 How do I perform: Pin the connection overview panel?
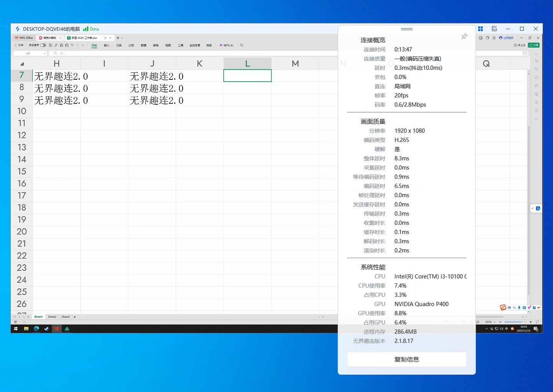tap(464, 36)
